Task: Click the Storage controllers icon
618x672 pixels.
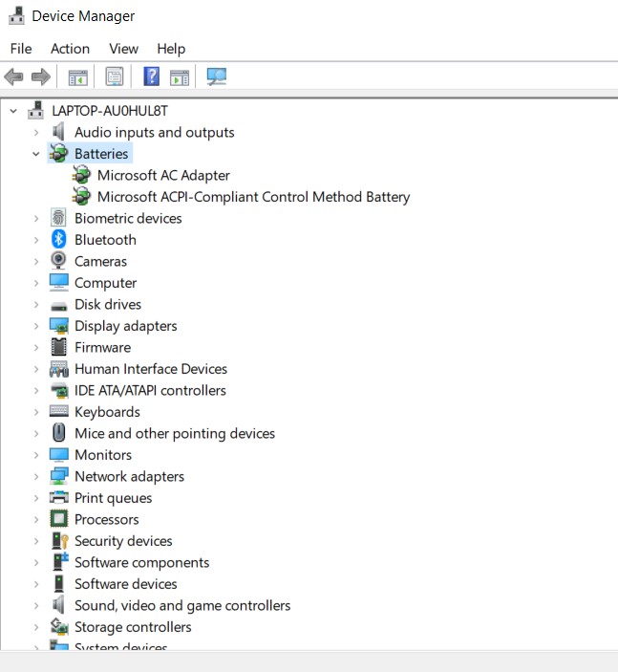Action: click(x=59, y=626)
